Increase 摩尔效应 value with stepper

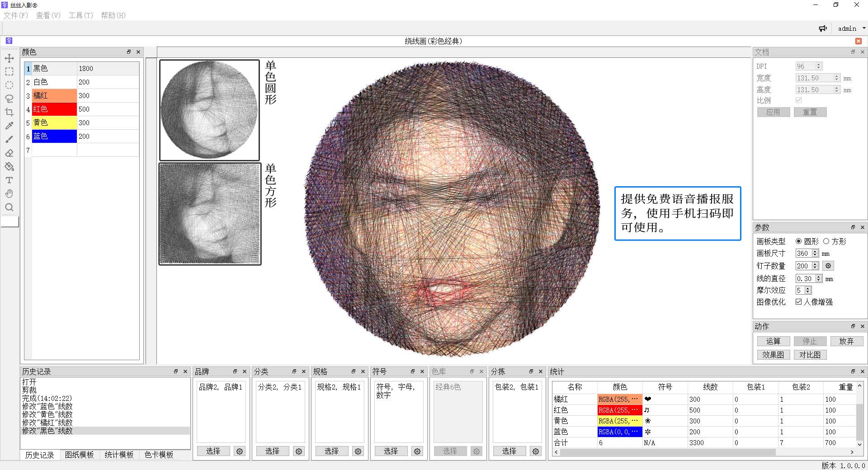click(x=808, y=289)
